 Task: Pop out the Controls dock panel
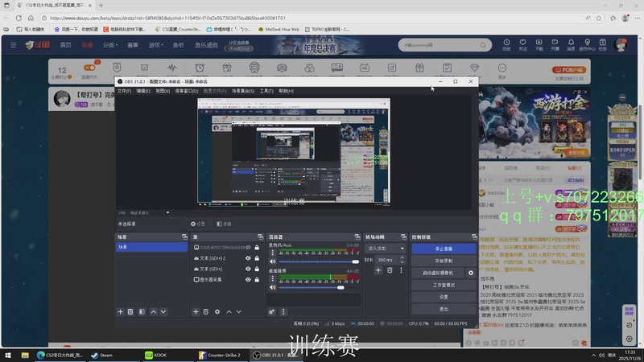(474, 237)
